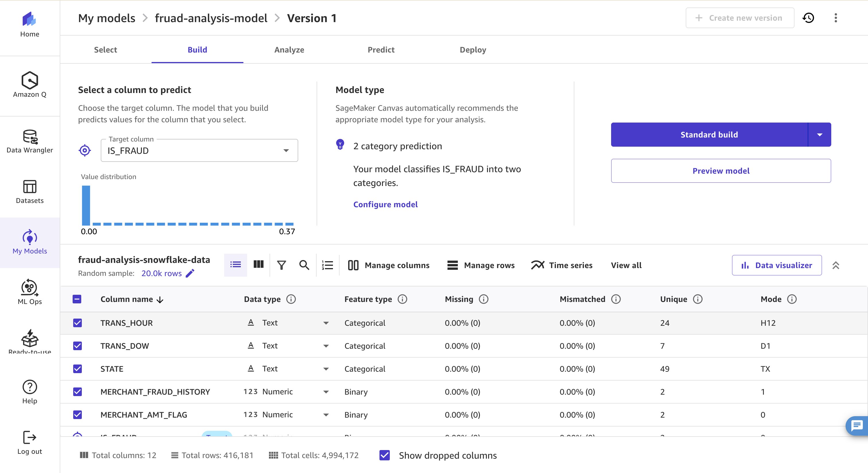Open Manage columns
The image size is (868, 473).
tap(389, 265)
